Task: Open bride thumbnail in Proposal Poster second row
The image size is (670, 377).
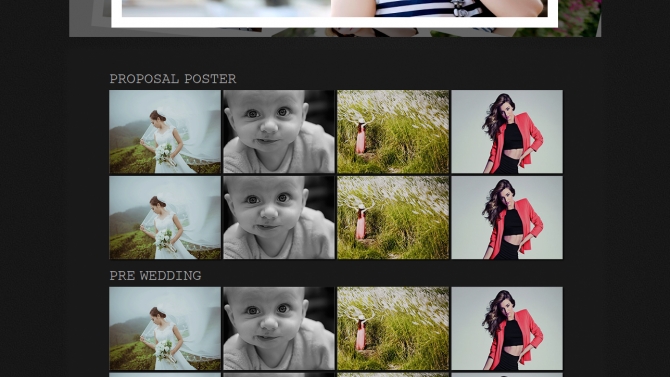Action: (x=165, y=218)
